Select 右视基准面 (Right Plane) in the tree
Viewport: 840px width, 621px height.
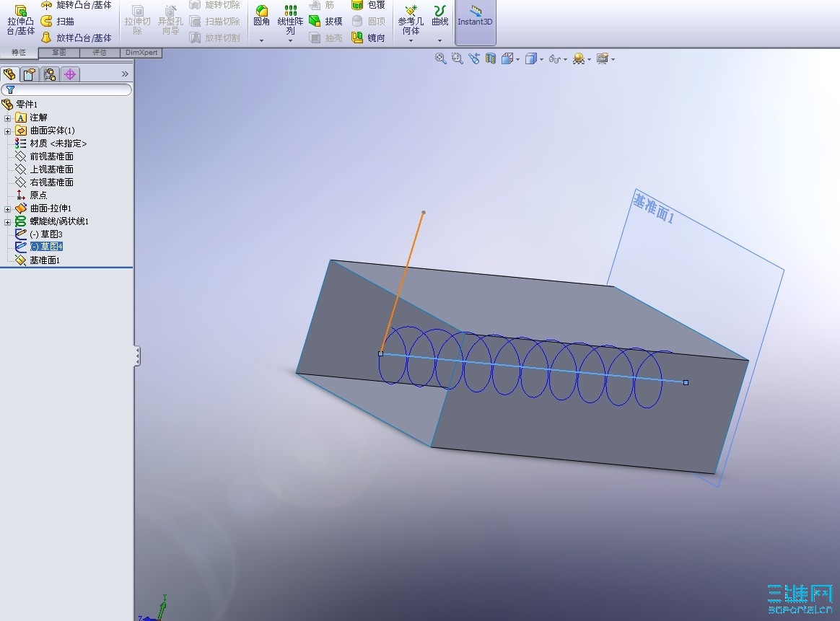point(45,182)
